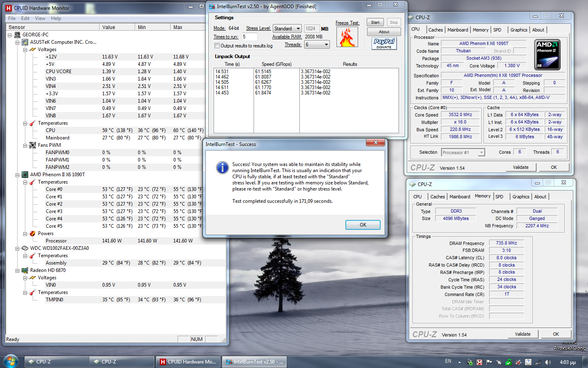Screen dimensions: 588x368
Task: Open the Threads dropdown
Action: point(317,45)
